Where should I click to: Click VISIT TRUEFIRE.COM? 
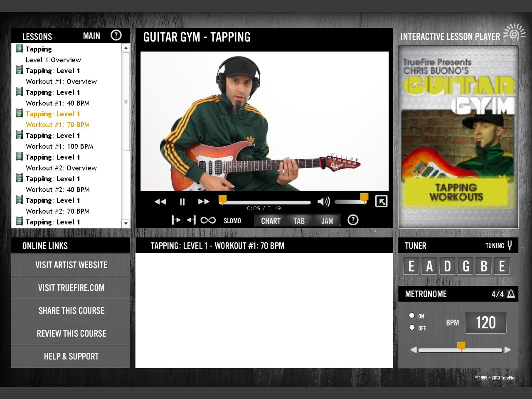71,288
